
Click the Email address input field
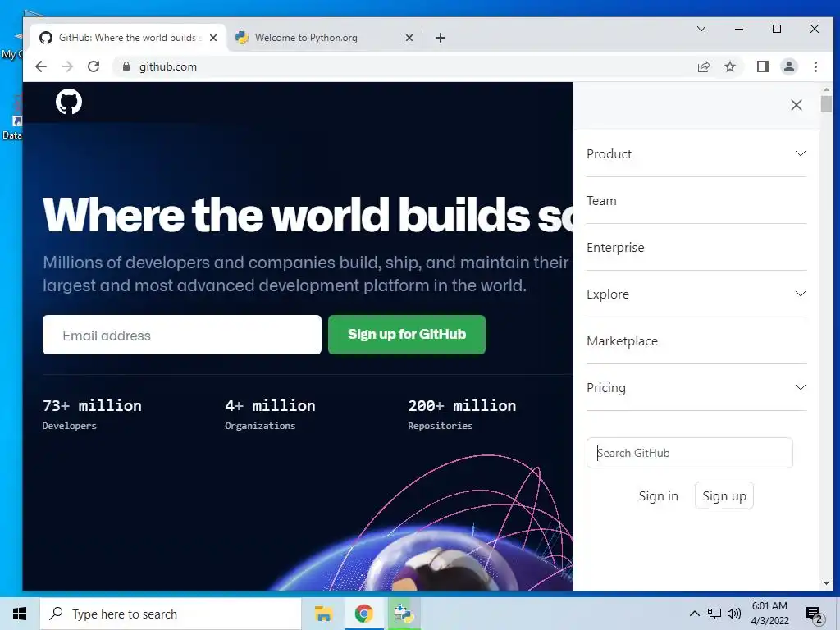[181, 335]
